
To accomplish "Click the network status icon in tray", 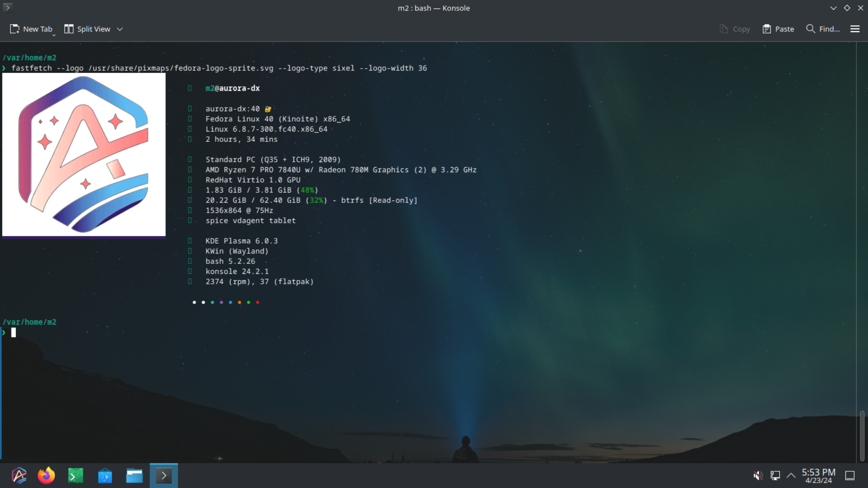I will pyautogui.click(x=775, y=475).
